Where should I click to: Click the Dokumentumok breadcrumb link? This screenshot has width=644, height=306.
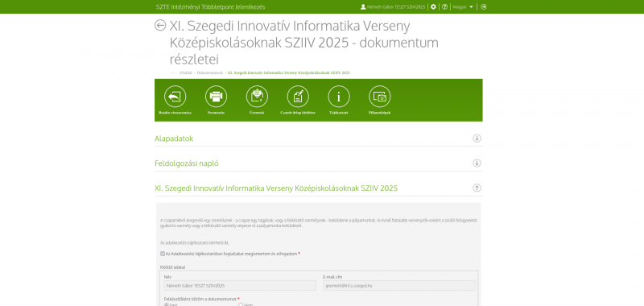point(210,72)
